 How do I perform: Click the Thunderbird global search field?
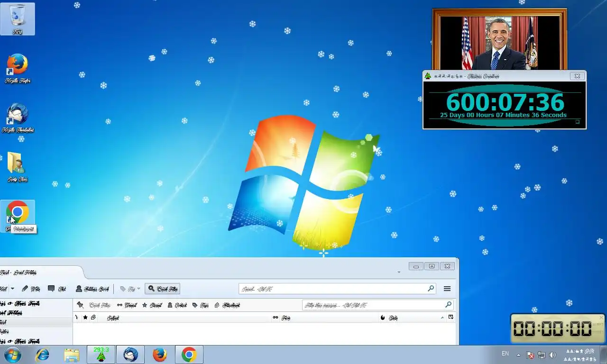pos(337,289)
